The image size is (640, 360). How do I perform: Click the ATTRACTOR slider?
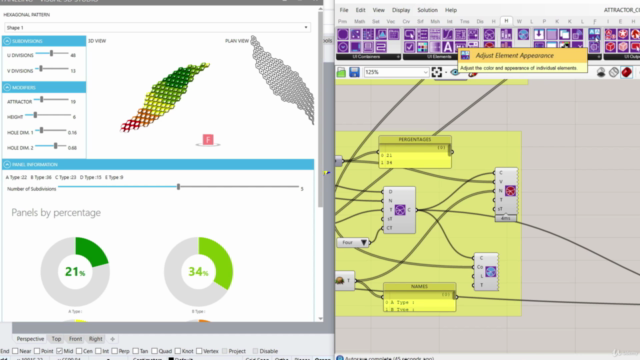(x=51, y=100)
